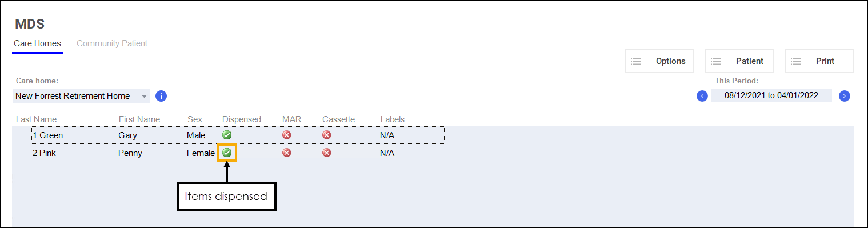Sort by the Dispensed column header
The height and width of the screenshot is (228, 868).
(242, 119)
